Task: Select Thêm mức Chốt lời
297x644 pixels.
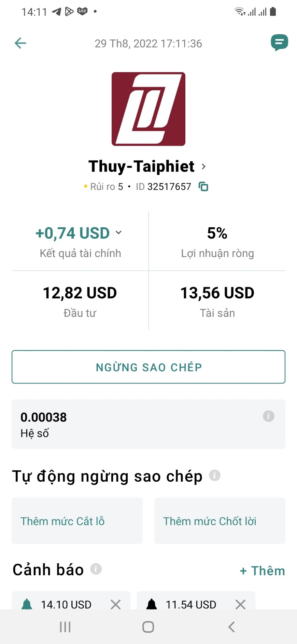Action: click(220, 521)
